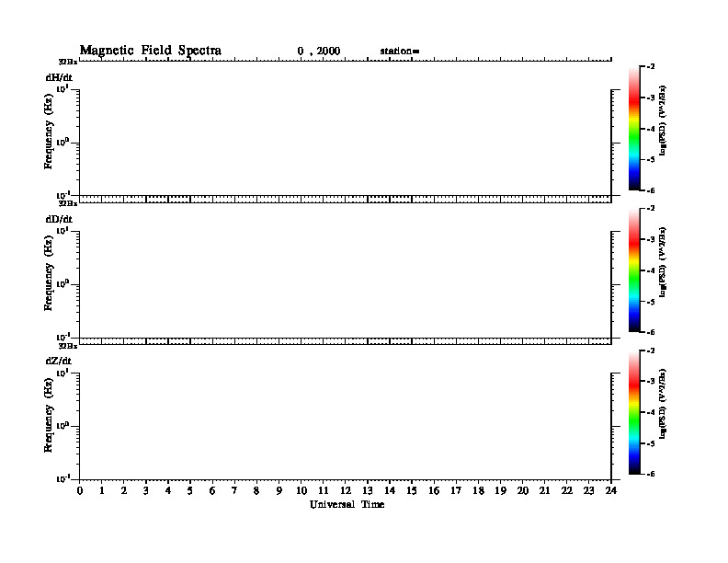Click the 10^0 frequency tick of dZ/dt panel
The width and height of the screenshot is (728, 563).
63,425
